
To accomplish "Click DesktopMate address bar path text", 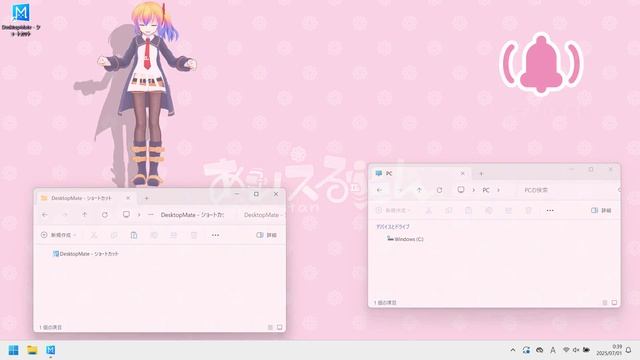I will coord(192,215).
